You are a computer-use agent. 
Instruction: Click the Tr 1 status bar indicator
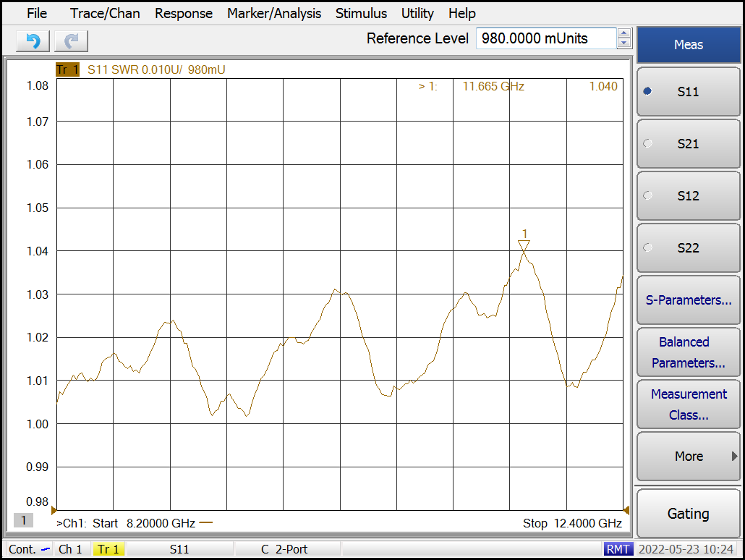(x=108, y=549)
